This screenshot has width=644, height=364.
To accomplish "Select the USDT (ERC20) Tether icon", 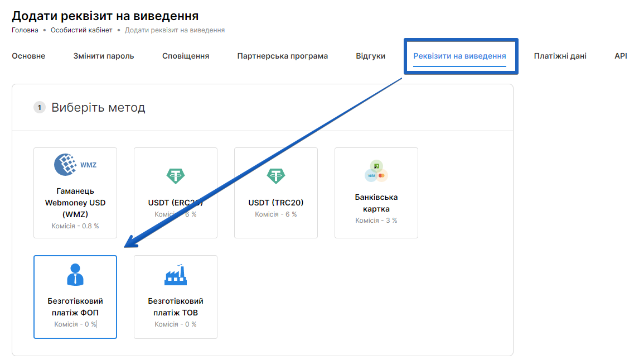I will tap(176, 176).
